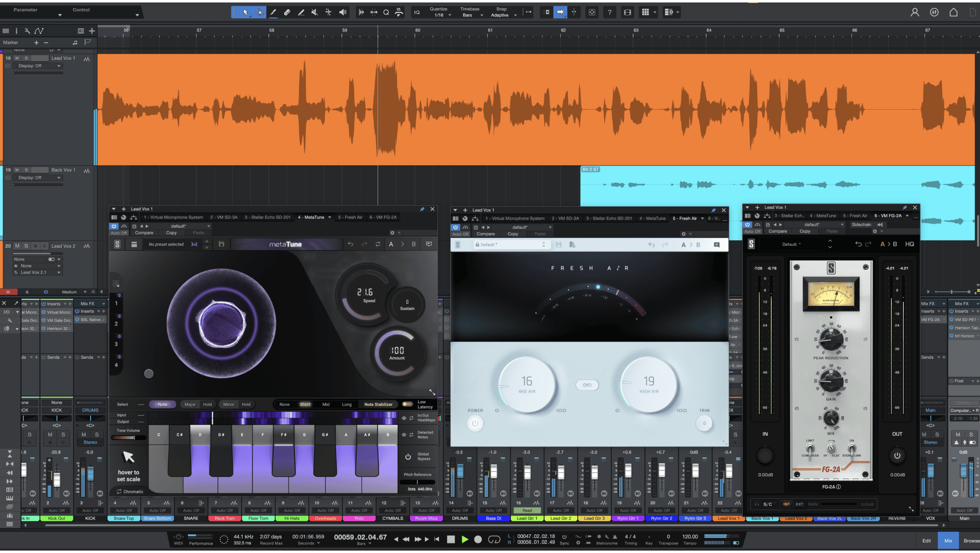Select the Note Stabilizer button
This screenshot has width=980, height=553.
tap(378, 404)
